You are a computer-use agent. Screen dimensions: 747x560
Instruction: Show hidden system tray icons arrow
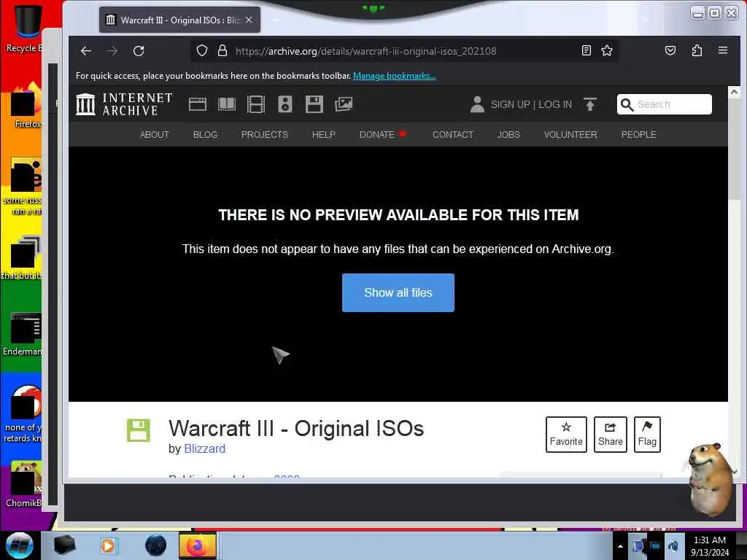[620, 546]
